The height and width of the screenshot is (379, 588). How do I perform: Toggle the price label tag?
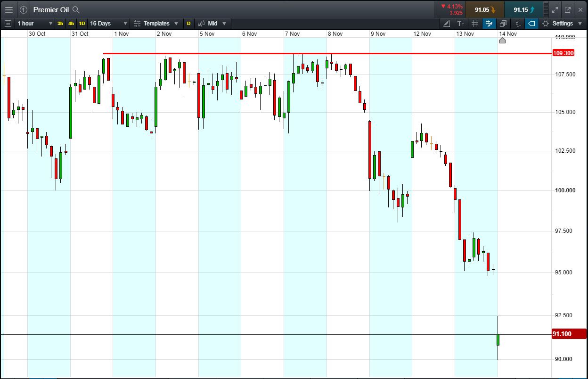tap(531, 23)
